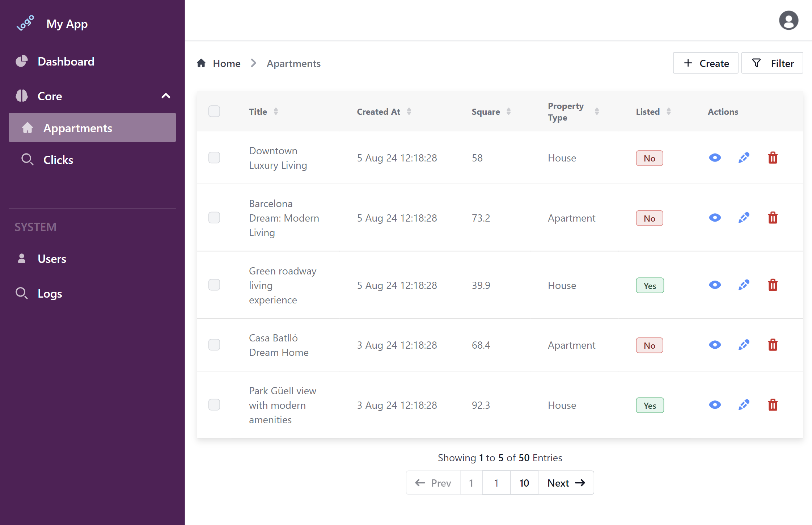The height and width of the screenshot is (525, 812).
Task: Select the Downtown Luxury Living row checkbox
Action: pyautogui.click(x=214, y=158)
